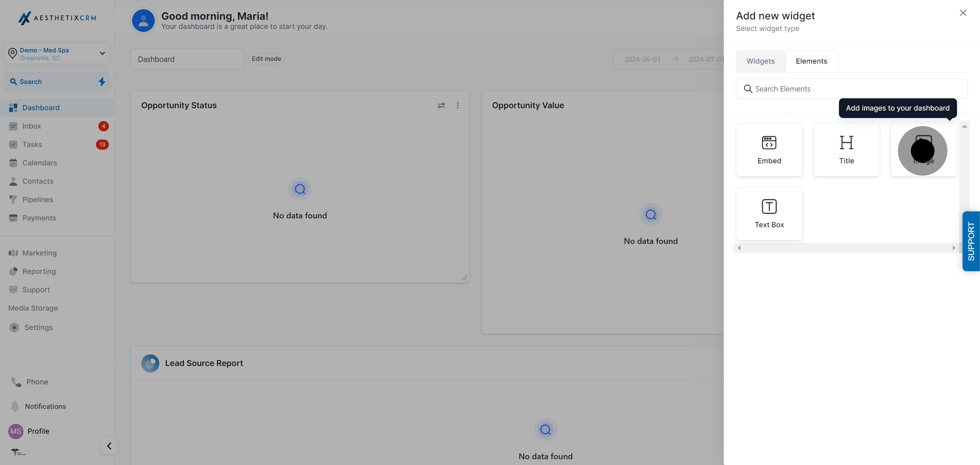This screenshot has width=980, height=465.
Task: Open Calendars from the sidebar
Action: [57, 163]
